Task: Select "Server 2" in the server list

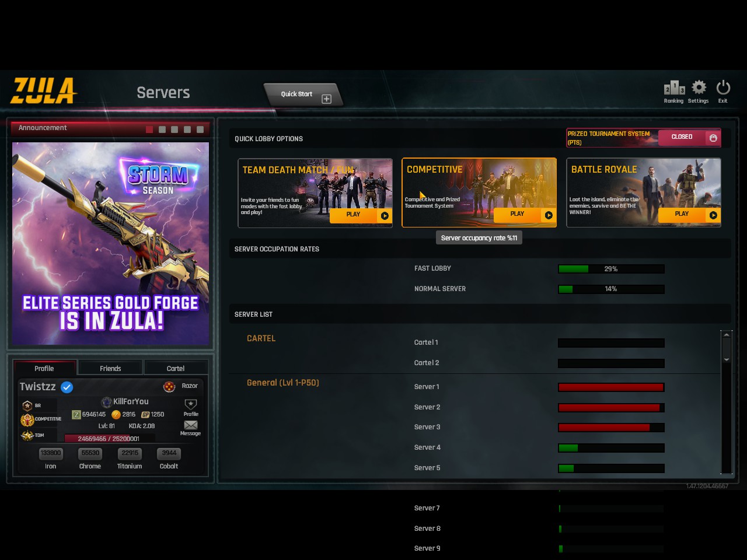Action: pyautogui.click(x=427, y=407)
